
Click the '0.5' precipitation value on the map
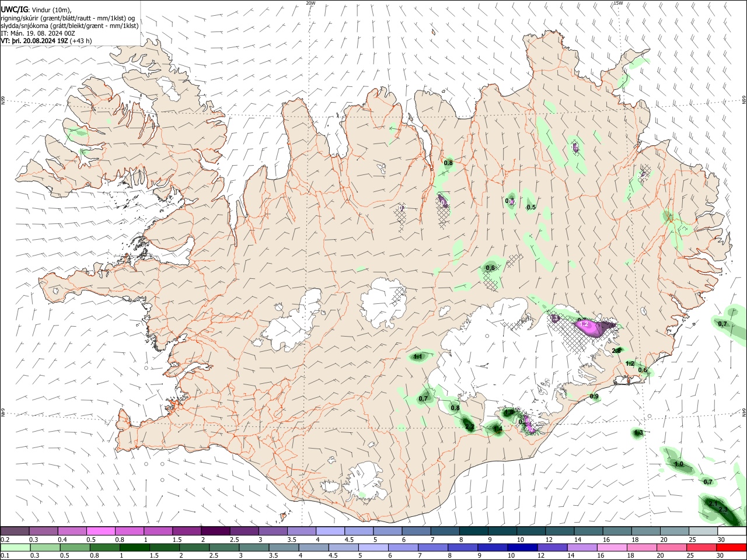tap(531, 208)
